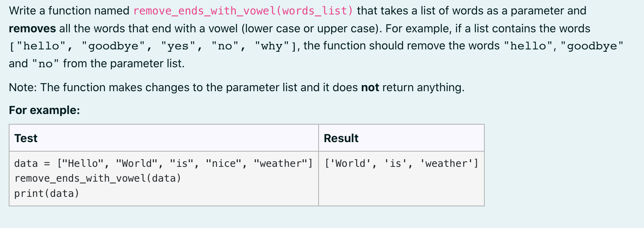644x228 pixels.
Task: Click 'is' in the Result output
Action: tap(396, 163)
